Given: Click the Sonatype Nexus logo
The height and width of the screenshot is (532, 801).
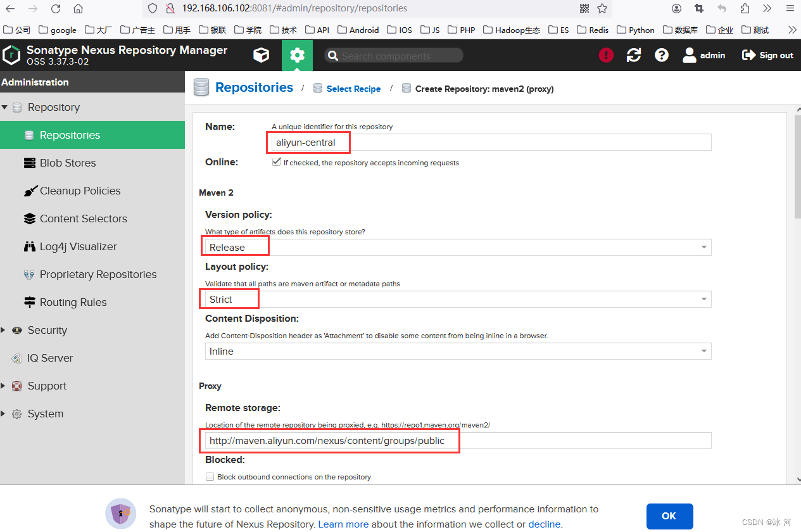Looking at the screenshot, I should [11, 55].
